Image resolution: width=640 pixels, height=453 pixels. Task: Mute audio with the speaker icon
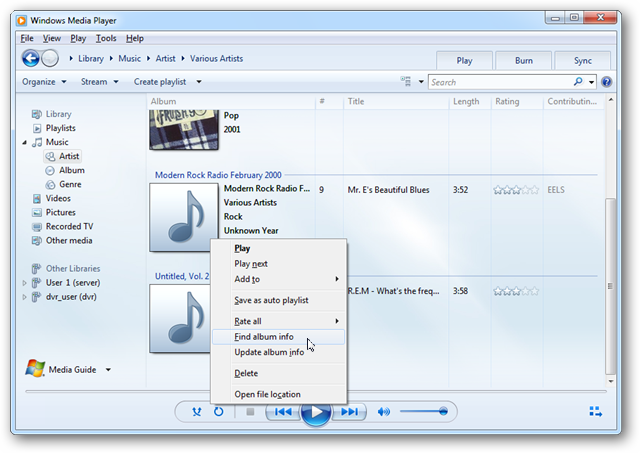(x=384, y=412)
